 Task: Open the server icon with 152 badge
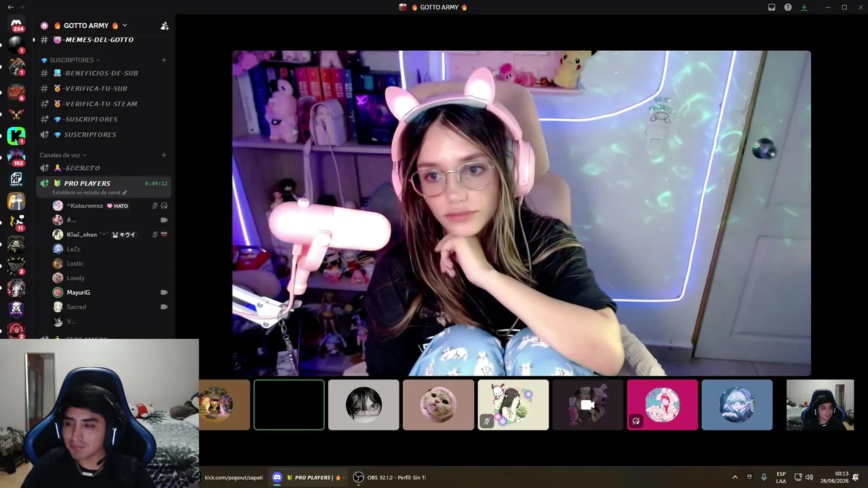[16, 157]
